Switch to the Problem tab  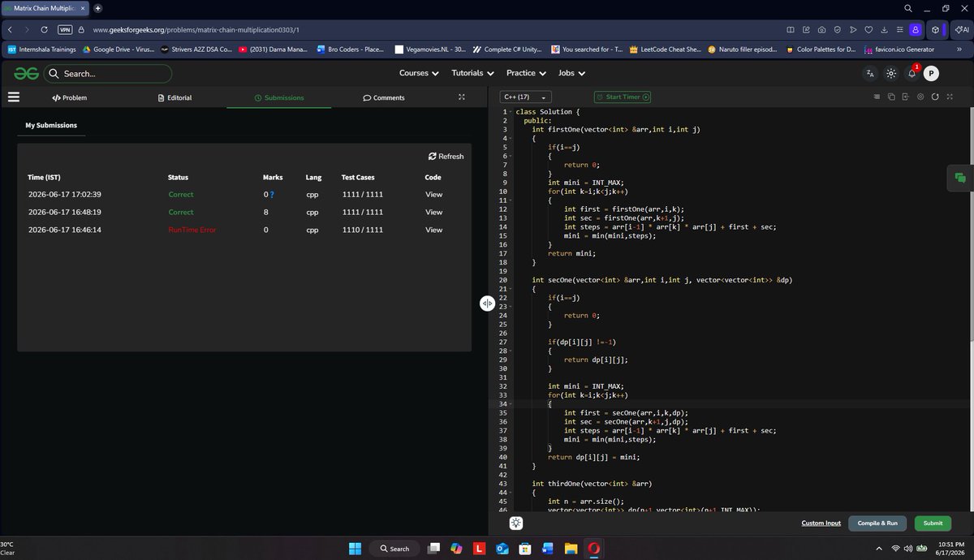(x=69, y=97)
